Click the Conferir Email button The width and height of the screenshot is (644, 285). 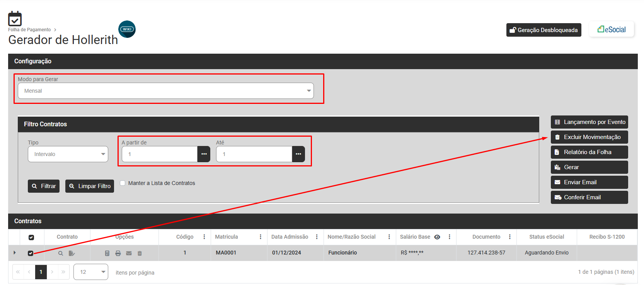[589, 197]
